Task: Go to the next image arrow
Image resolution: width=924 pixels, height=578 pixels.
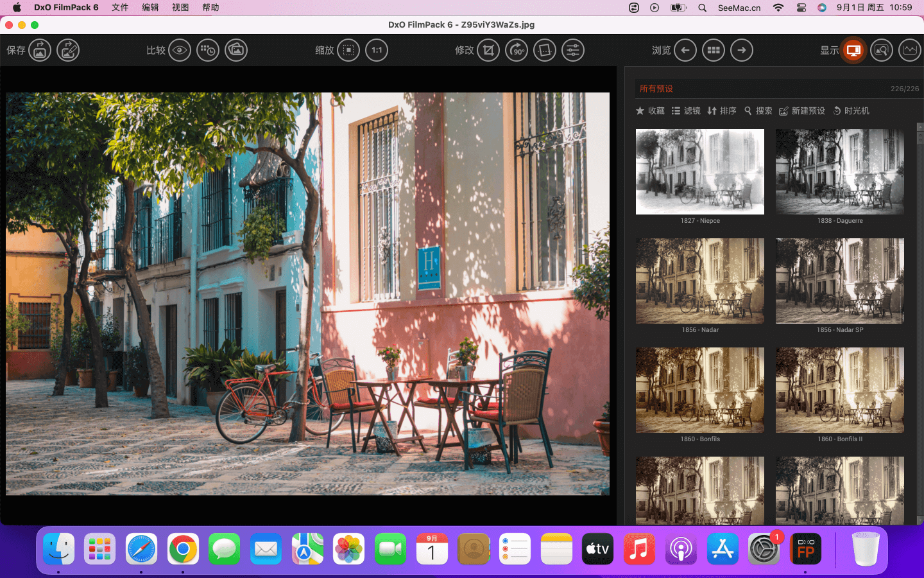Action: [x=742, y=50]
